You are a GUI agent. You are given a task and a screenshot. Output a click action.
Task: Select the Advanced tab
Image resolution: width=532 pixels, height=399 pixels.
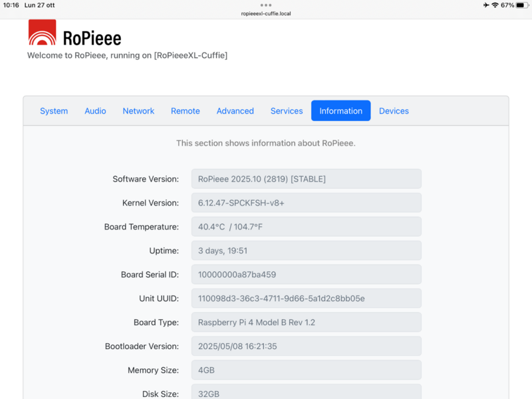(235, 111)
